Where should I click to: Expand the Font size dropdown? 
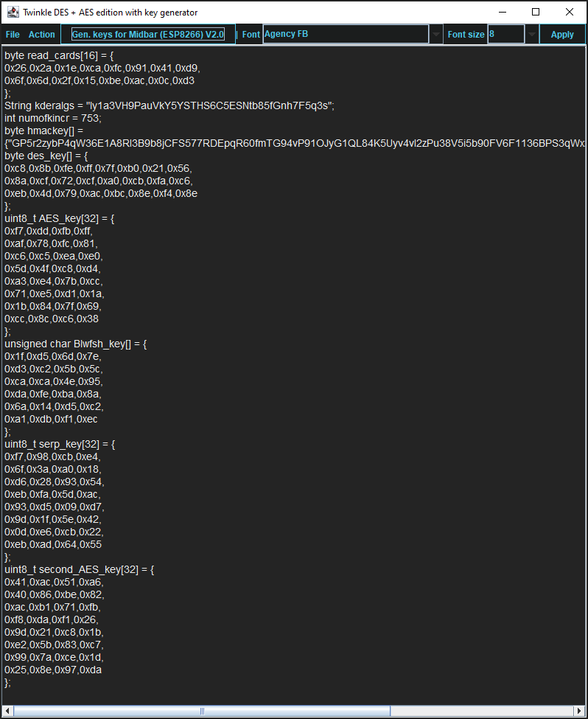531,33
